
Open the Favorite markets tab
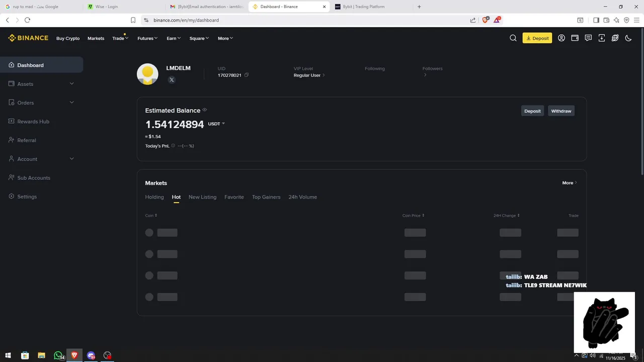point(234,197)
